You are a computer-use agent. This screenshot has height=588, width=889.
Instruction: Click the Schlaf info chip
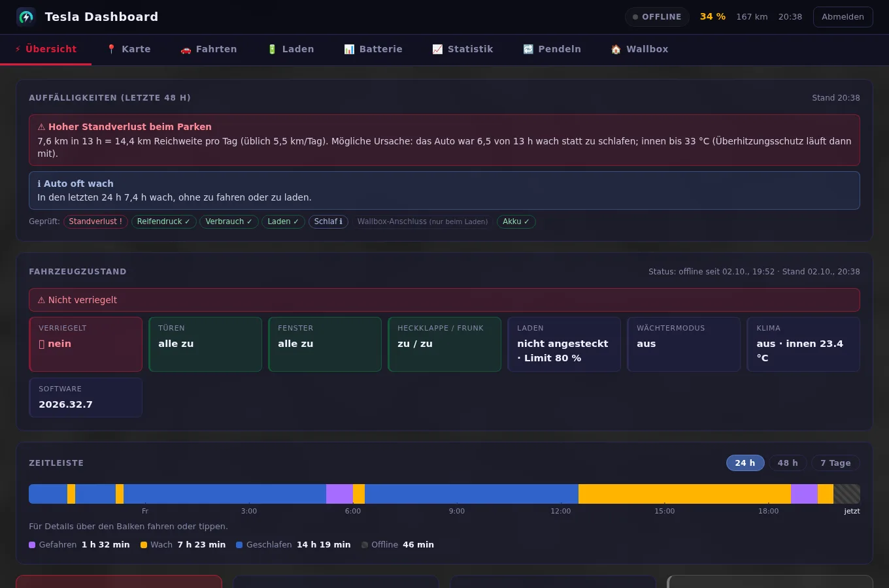(328, 221)
